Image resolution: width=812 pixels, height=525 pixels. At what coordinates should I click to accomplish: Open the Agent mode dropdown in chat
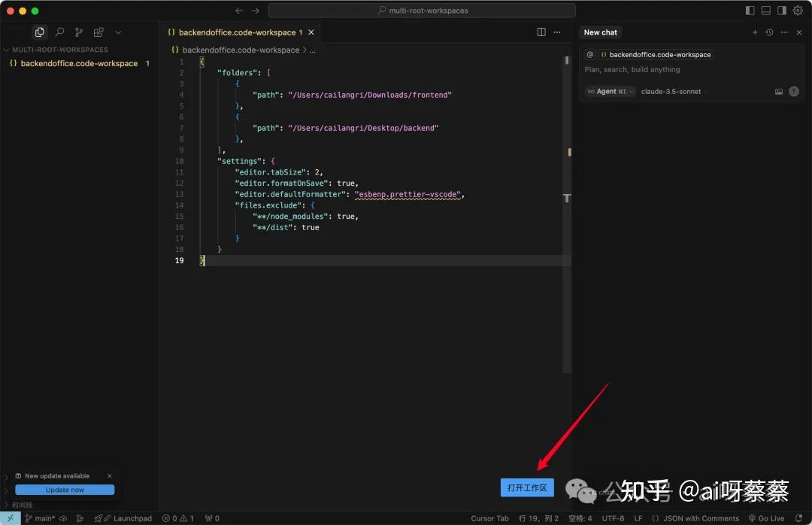click(609, 91)
